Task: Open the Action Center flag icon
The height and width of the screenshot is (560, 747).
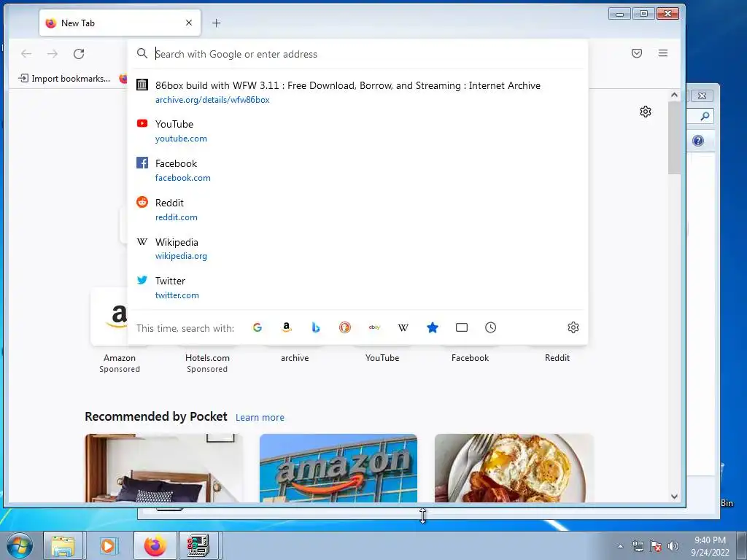Action: (656, 546)
